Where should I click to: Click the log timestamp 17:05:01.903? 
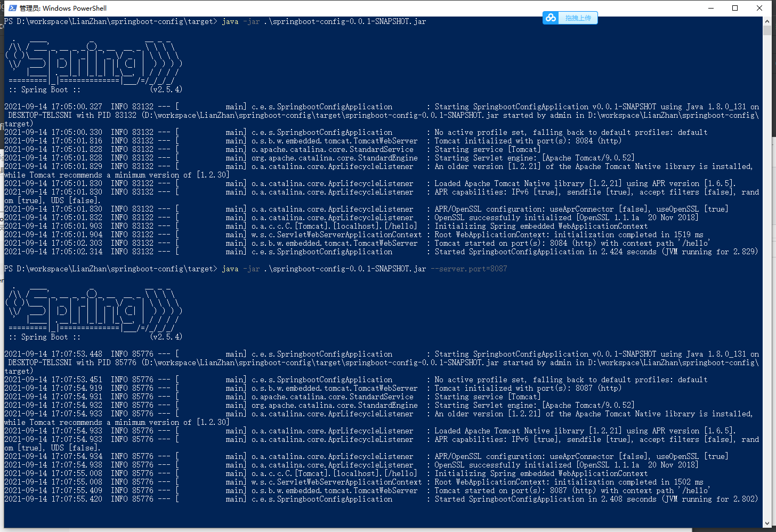[x=77, y=226]
